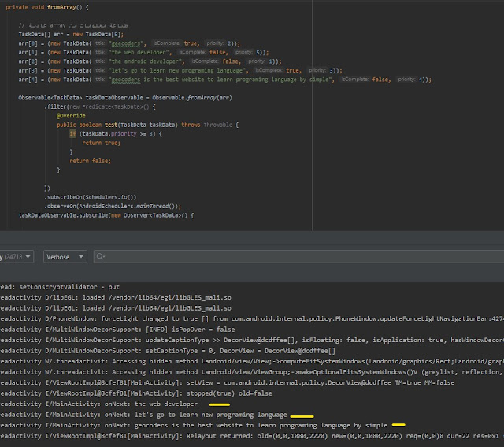Focus the logcat search input field
Screen dimensions: 504x447
point(299,257)
